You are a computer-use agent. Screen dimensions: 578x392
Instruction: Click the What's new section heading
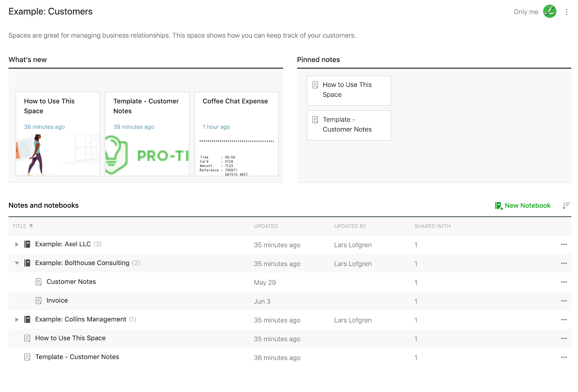click(27, 60)
